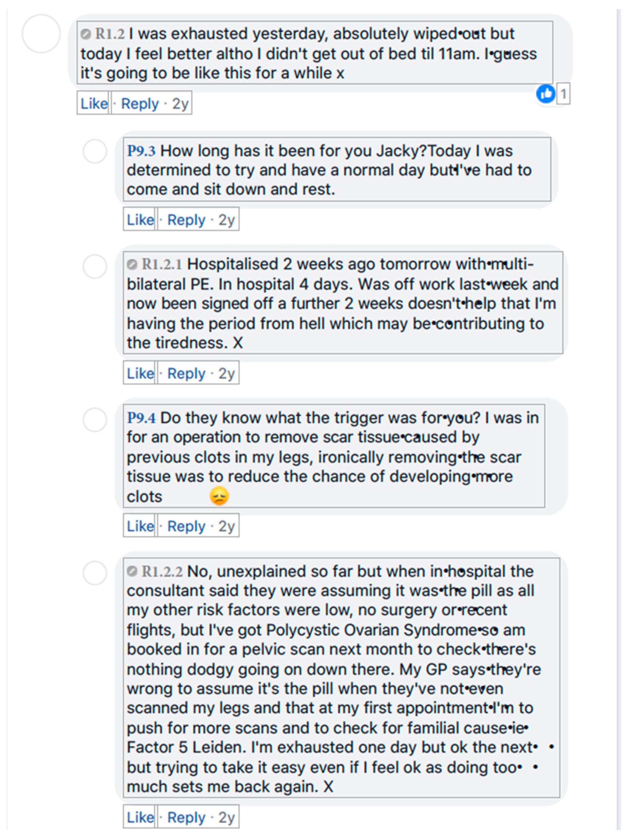The height and width of the screenshot is (840, 630).
Task: Click the profile avatar beside comment R1.2
Action: 41,34
